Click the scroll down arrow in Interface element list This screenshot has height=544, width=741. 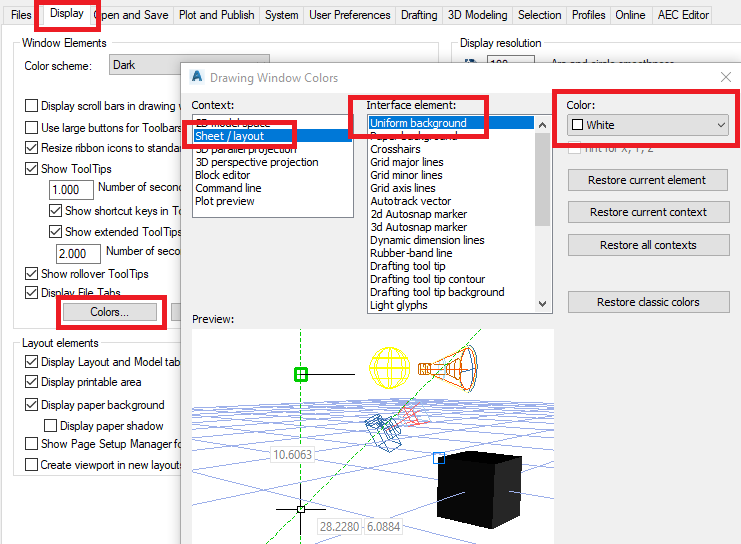click(x=543, y=304)
